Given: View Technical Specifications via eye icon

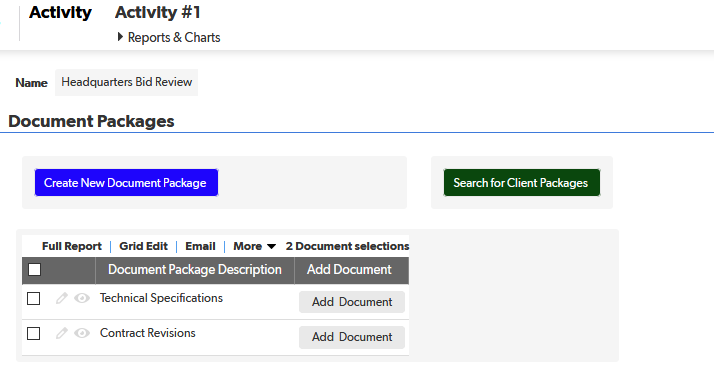Looking at the screenshot, I should coord(82,298).
